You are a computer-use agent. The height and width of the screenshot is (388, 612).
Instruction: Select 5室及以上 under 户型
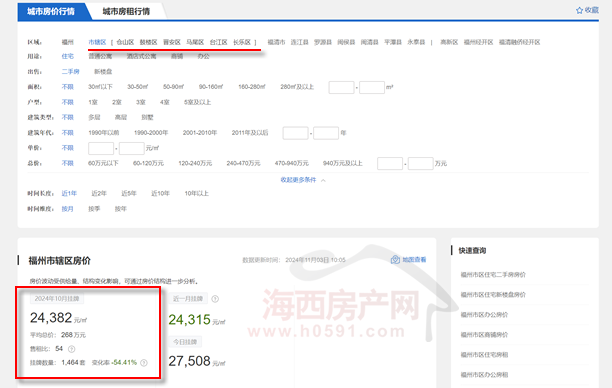(197, 102)
